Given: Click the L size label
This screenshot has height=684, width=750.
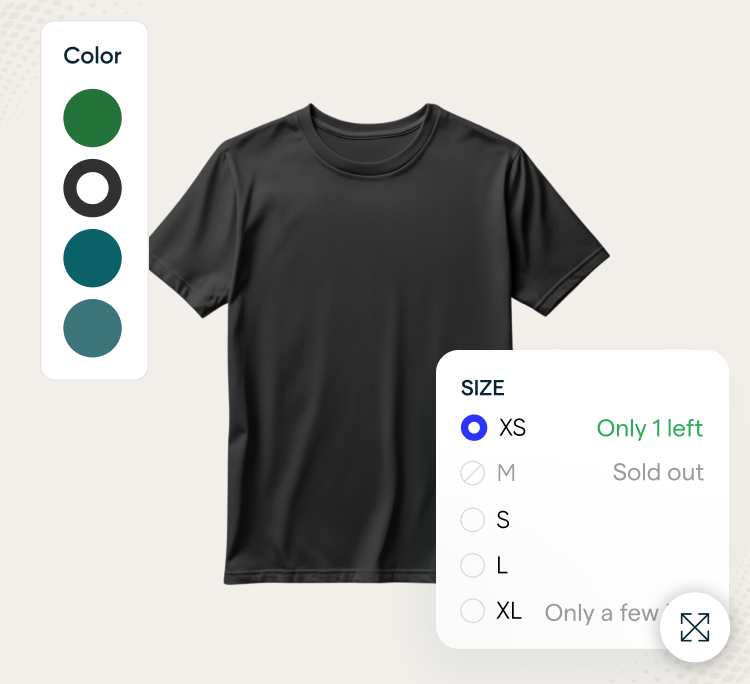Looking at the screenshot, I should click(502, 566).
